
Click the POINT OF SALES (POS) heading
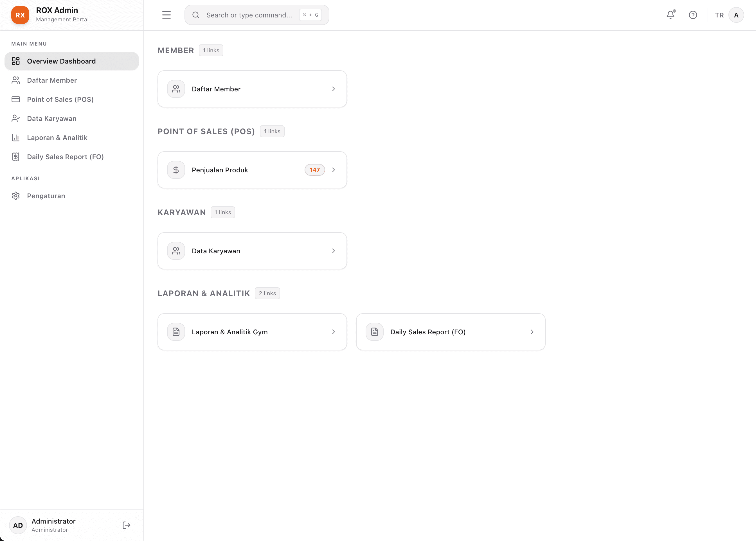[206, 132]
